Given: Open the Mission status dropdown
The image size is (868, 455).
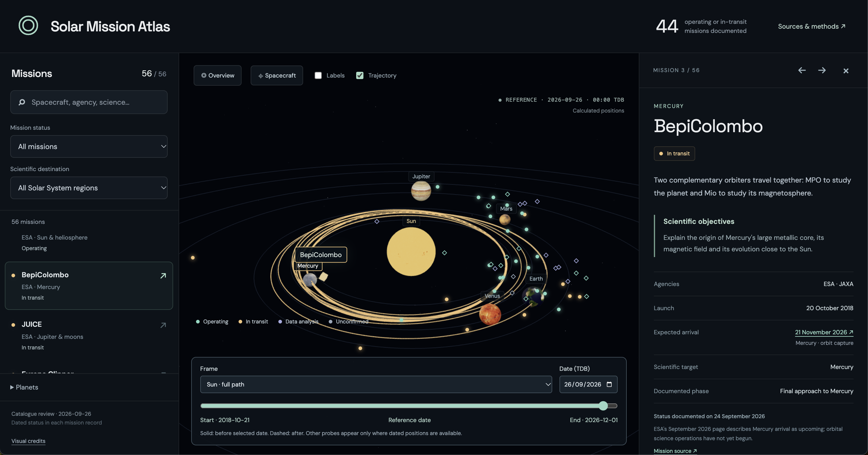Looking at the screenshot, I should tap(89, 147).
